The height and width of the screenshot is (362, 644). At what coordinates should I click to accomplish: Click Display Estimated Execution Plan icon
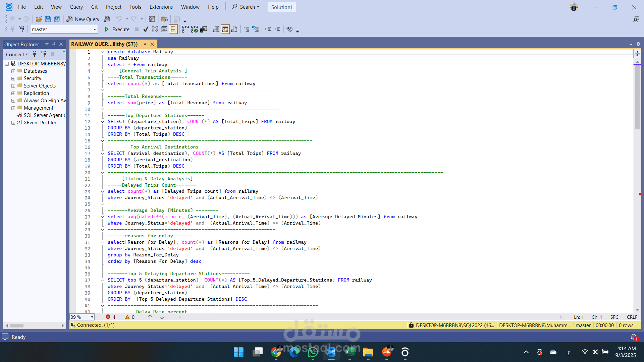155,29
